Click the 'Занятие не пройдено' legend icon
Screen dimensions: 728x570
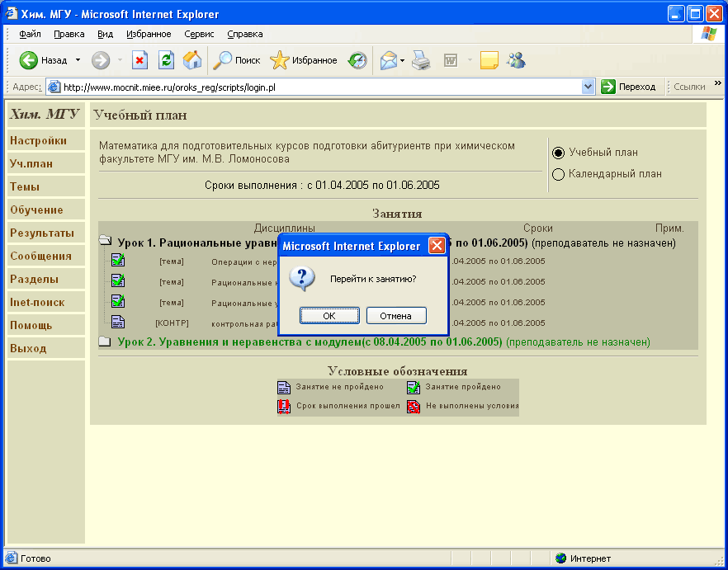(x=284, y=388)
